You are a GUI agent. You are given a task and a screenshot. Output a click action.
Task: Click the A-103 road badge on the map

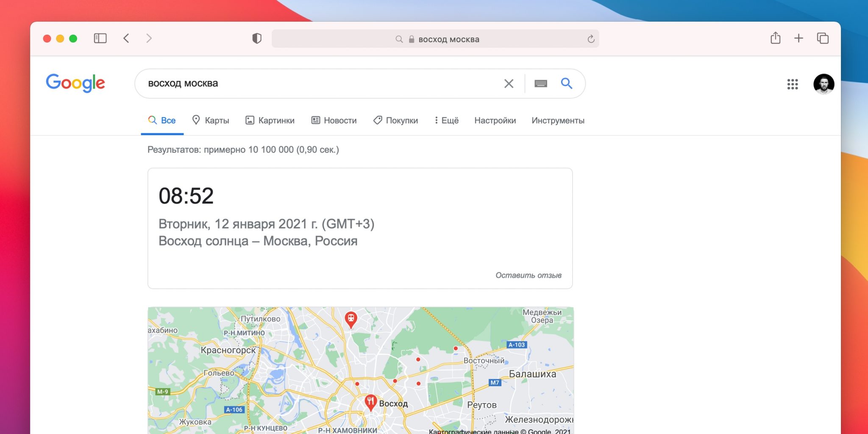click(x=517, y=345)
